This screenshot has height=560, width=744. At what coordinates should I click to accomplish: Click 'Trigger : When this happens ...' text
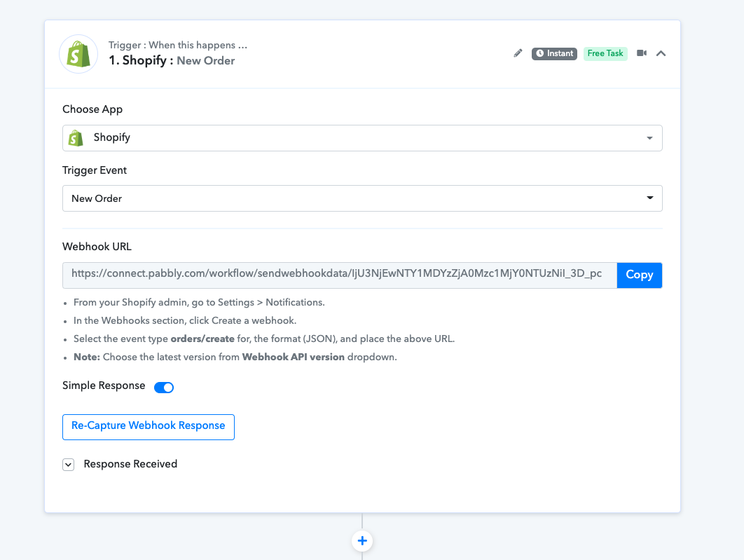click(x=178, y=45)
